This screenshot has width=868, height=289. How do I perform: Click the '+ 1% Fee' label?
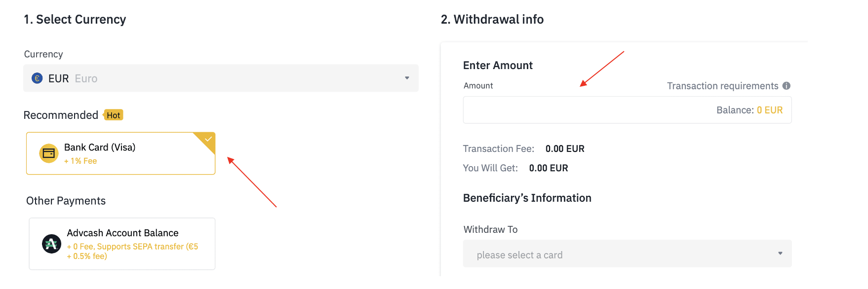point(80,161)
